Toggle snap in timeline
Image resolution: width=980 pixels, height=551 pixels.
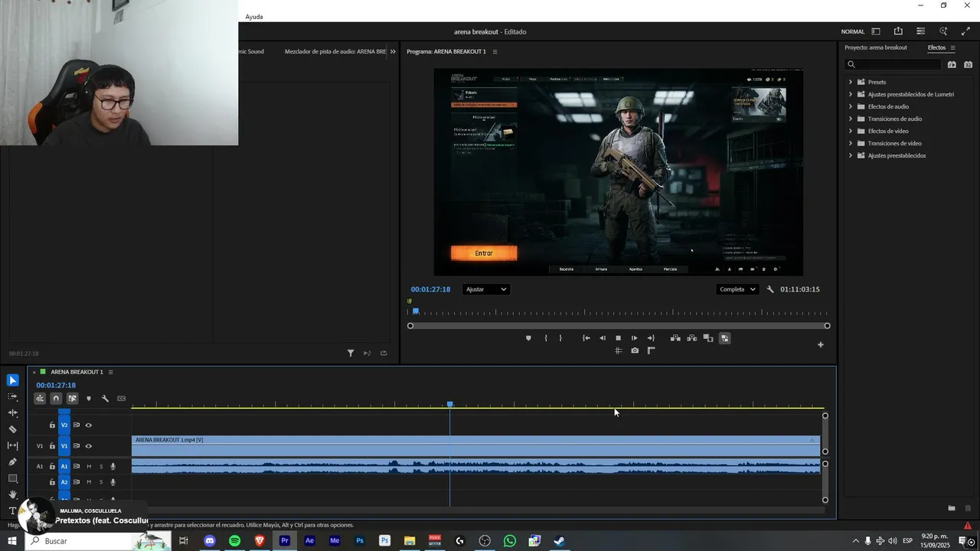click(x=56, y=399)
